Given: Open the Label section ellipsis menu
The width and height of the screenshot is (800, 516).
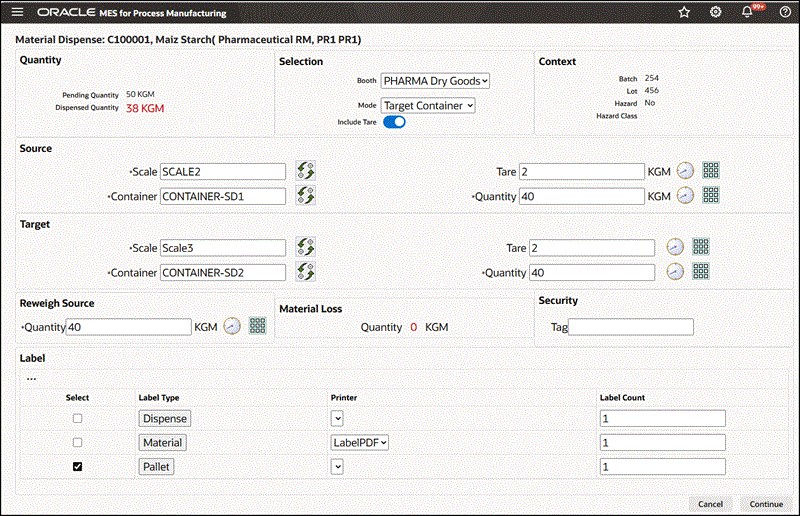Looking at the screenshot, I should pyautogui.click(x=31, y=379).
